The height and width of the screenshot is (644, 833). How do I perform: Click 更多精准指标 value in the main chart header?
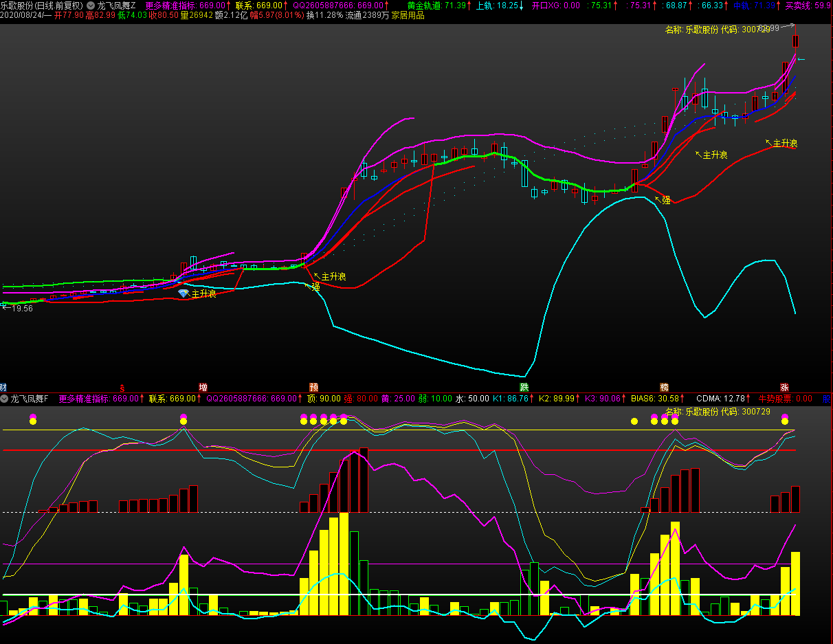(x=186, y=5)
